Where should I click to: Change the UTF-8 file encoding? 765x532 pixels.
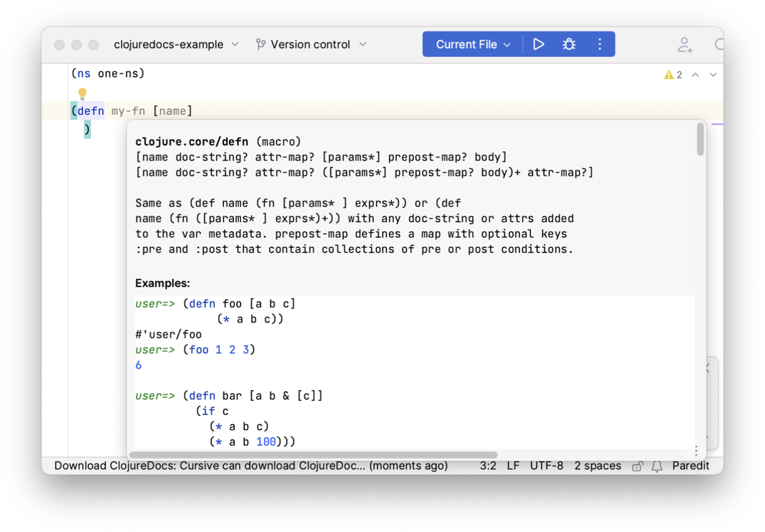click(x=546, y=465)
